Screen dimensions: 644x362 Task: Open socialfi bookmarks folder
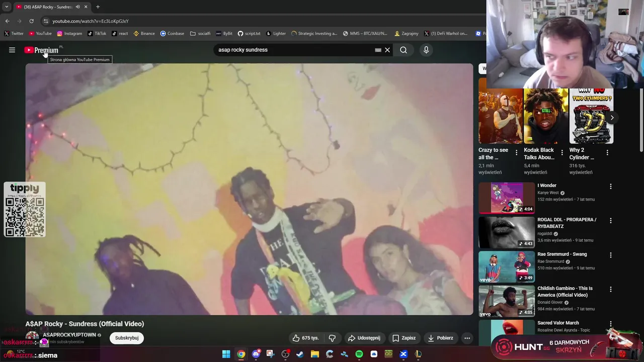click(x=200, y=34)
